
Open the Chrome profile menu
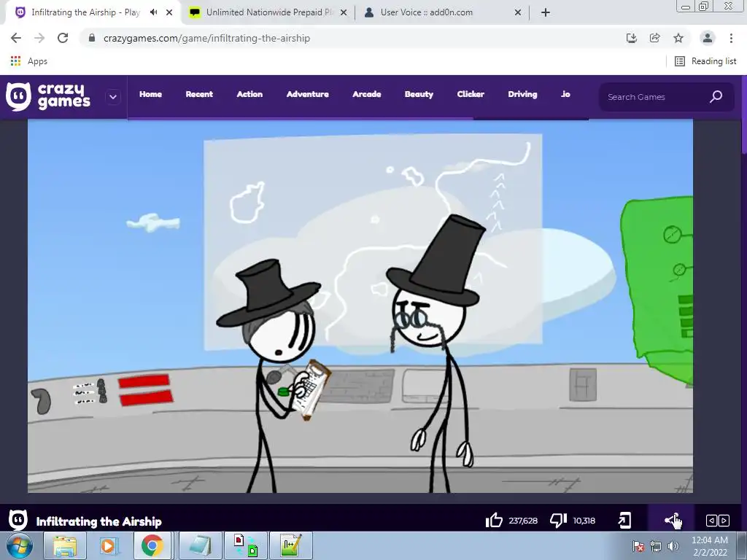coord(708,38)
